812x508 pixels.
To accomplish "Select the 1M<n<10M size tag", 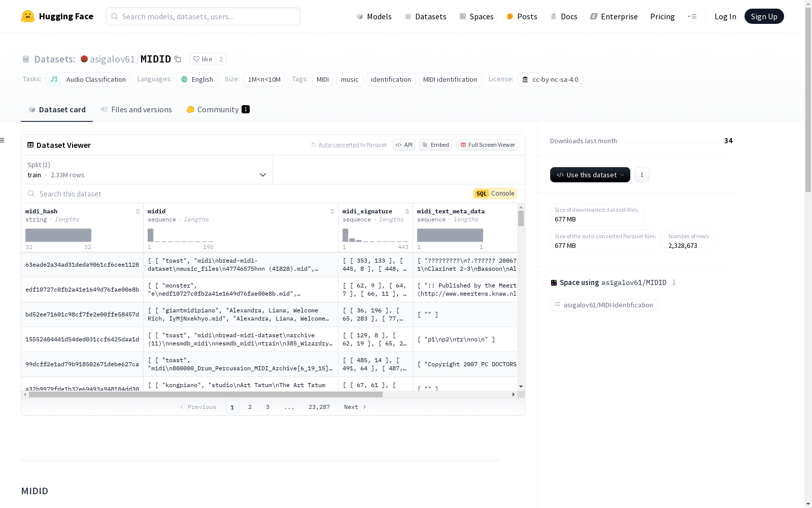I will (x=264, y=79).
